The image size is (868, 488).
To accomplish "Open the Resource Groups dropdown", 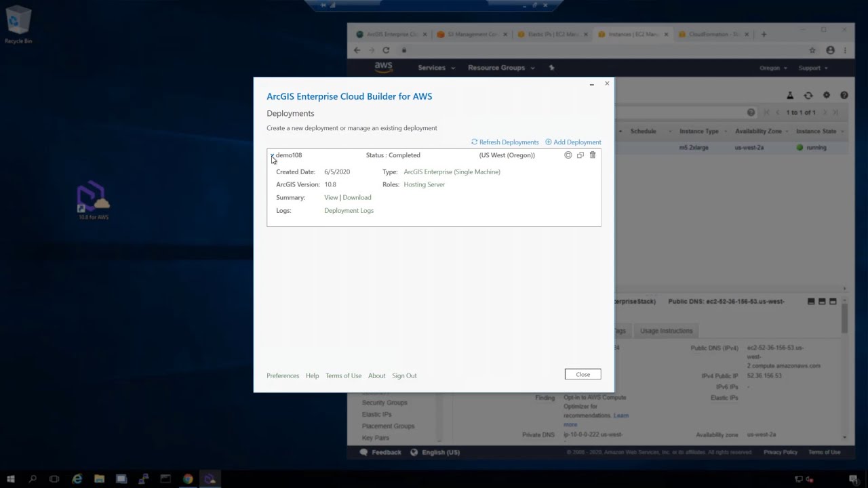I will pos(501,68).
